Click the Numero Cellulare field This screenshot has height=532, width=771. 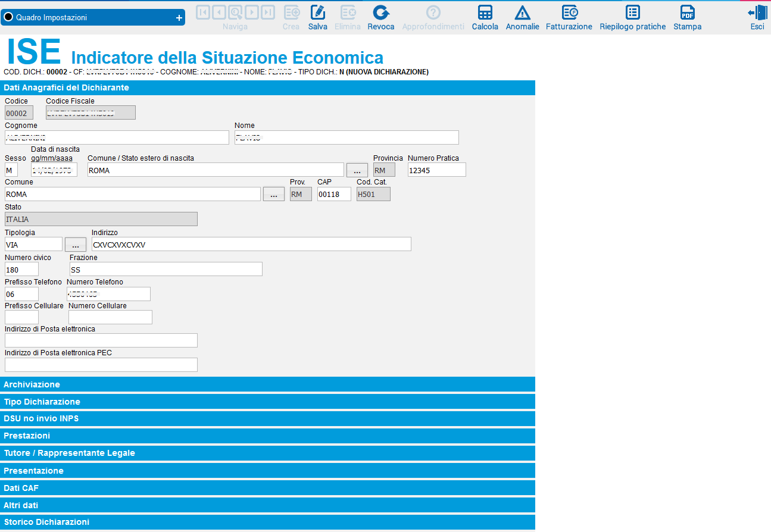click(x=111, y=317)
